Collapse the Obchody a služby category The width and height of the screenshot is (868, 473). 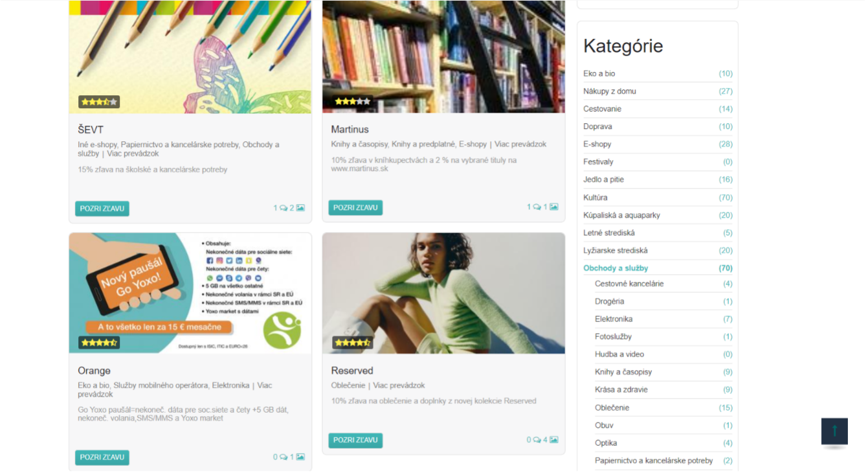click(x=616, y=268)
